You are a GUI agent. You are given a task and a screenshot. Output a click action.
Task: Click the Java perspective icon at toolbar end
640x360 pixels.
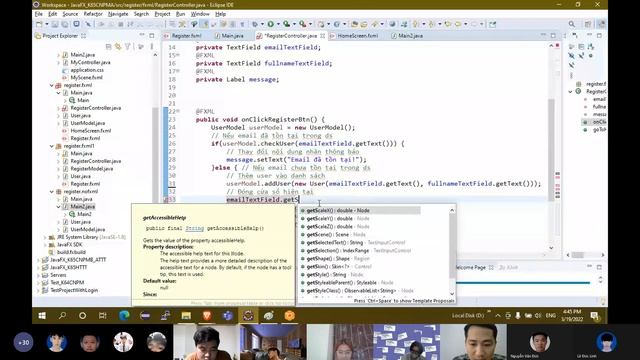coord(601,24)
